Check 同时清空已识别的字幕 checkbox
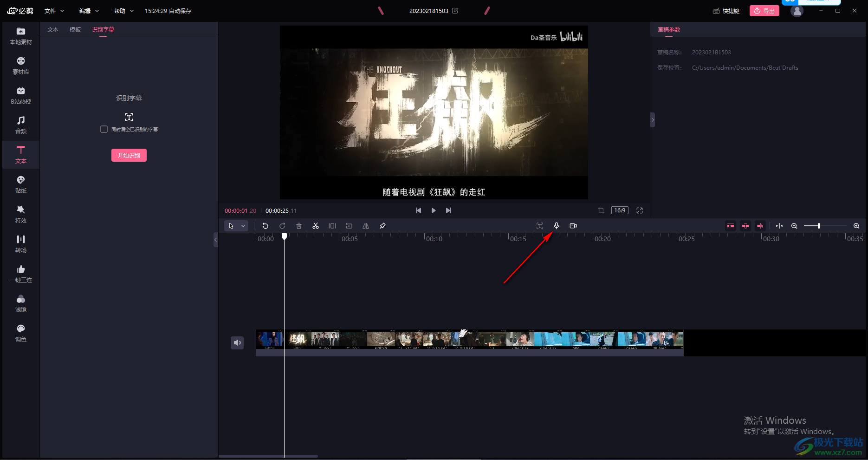Image resolution: width=868 pixels, height=460 pixels. pyautogui.click(x=104, y=129)
